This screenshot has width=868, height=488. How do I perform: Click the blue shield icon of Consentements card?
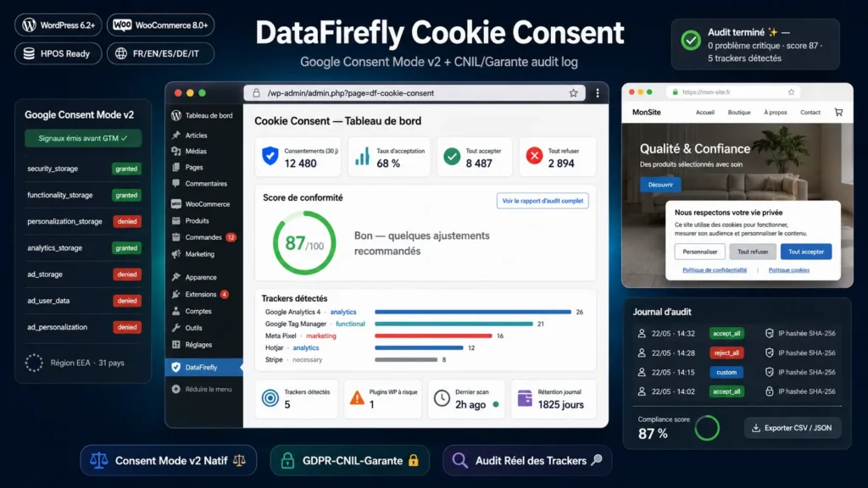[x=270, y=157]
